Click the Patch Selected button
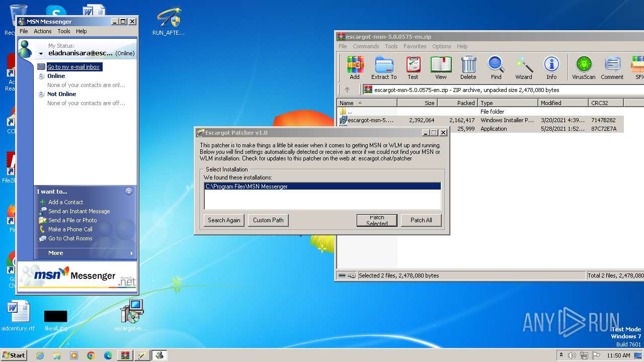Image resolution: width=644 pixels, height=362 pixels. [377, 220]
